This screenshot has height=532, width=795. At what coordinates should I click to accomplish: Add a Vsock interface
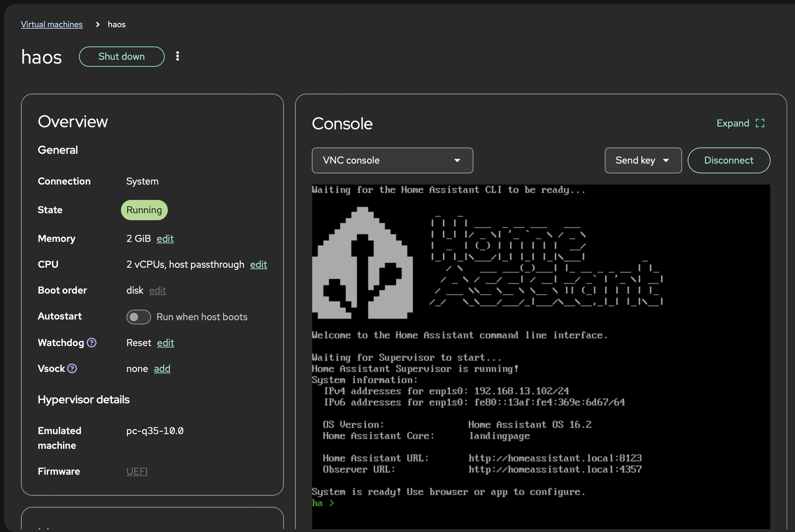point(162,369)
